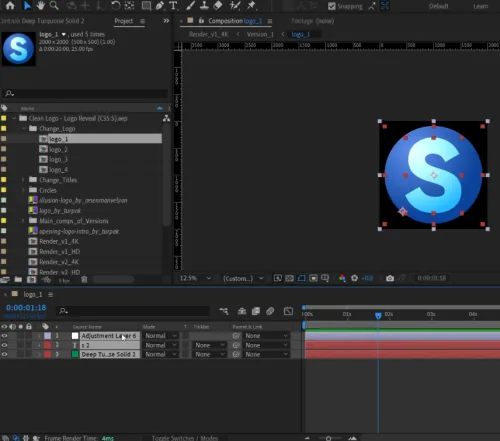500x441 pixels.
Task: Delete selected item with trash icon
Action: [84, 280]
